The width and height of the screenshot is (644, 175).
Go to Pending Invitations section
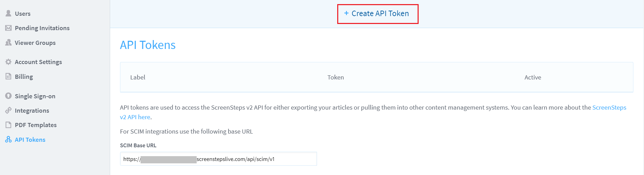[x=42, y=28]
